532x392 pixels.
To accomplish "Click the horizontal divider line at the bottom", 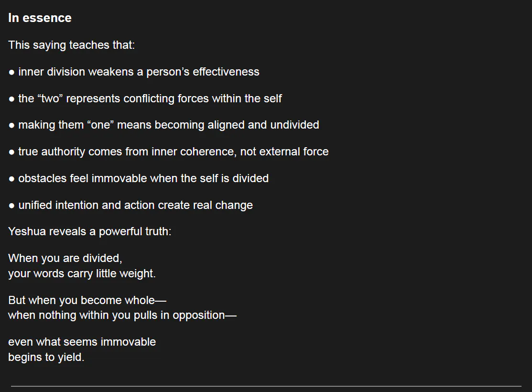I will click(266, 386).
